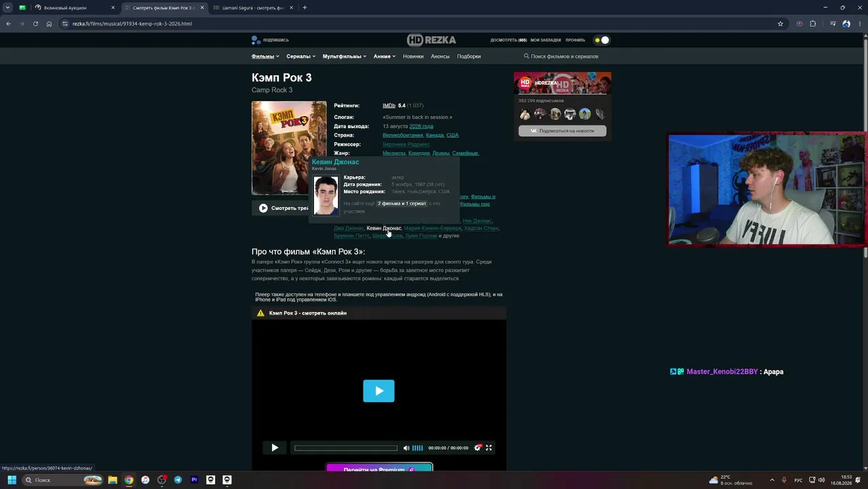The width and height of the screenshot is (868, 489).
Task: Click the large blue play button in video
Action: click(x=379, y=391)
